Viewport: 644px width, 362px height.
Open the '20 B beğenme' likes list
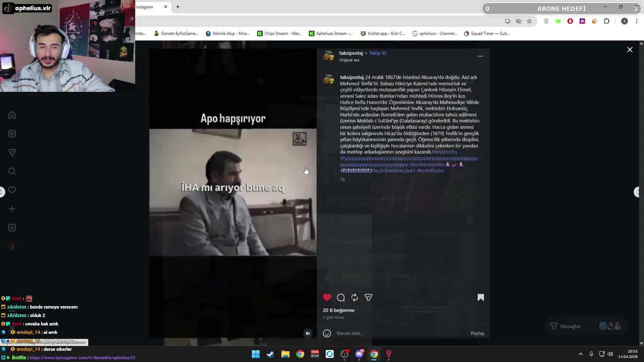(339, 310)
